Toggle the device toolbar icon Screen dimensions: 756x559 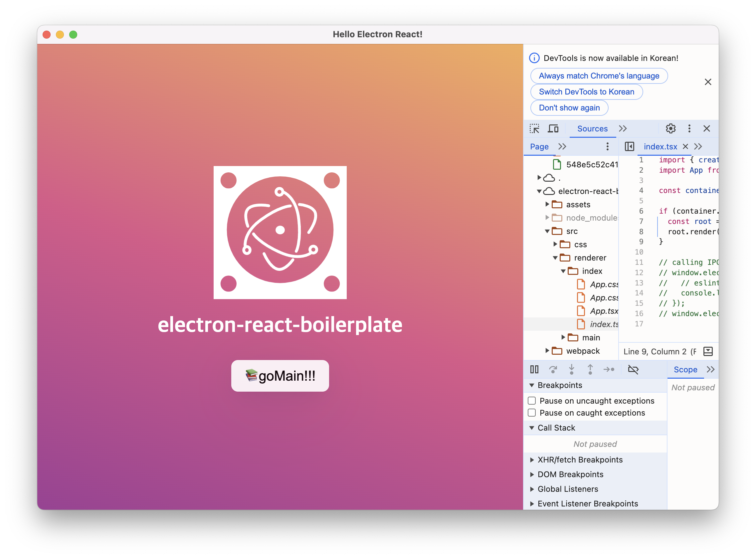pyautogui.click(x=553, y=128)
